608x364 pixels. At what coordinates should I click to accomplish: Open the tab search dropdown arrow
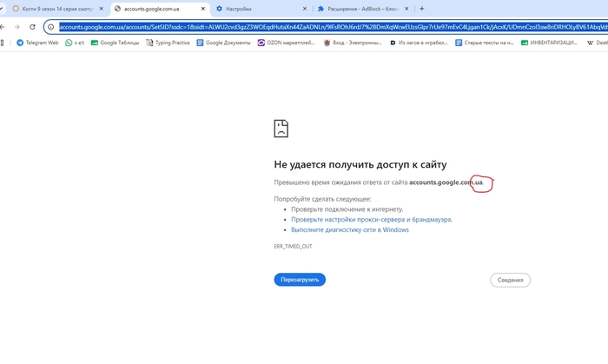pyautogui.click(x=2, y=9)
